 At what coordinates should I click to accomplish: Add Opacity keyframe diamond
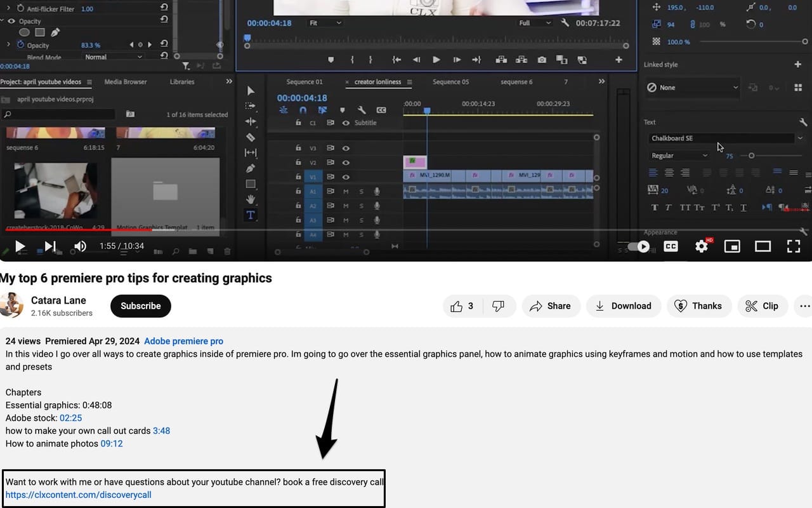click(141, 45)
